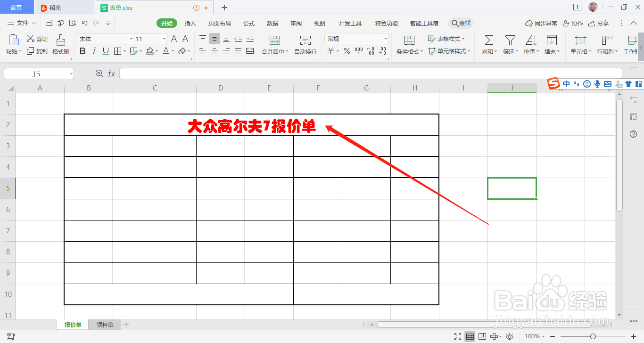Enter full screen view from status bar

click(458, 336)
